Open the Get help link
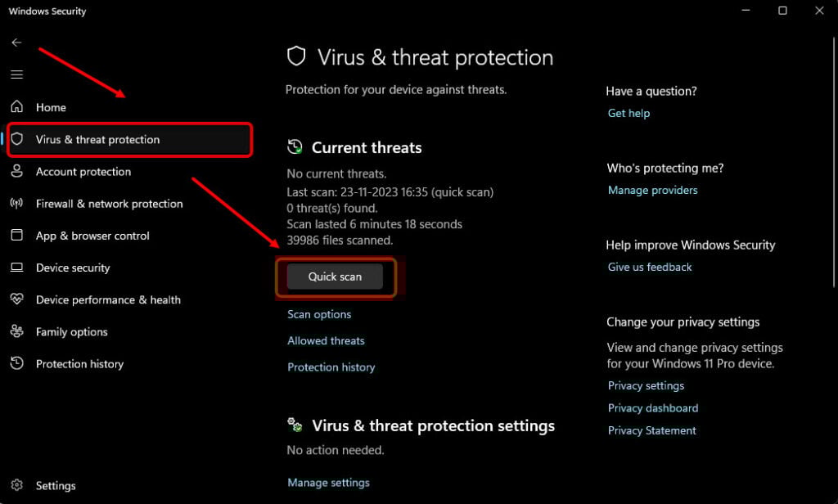838x504 pixels. tap(628, 113)
